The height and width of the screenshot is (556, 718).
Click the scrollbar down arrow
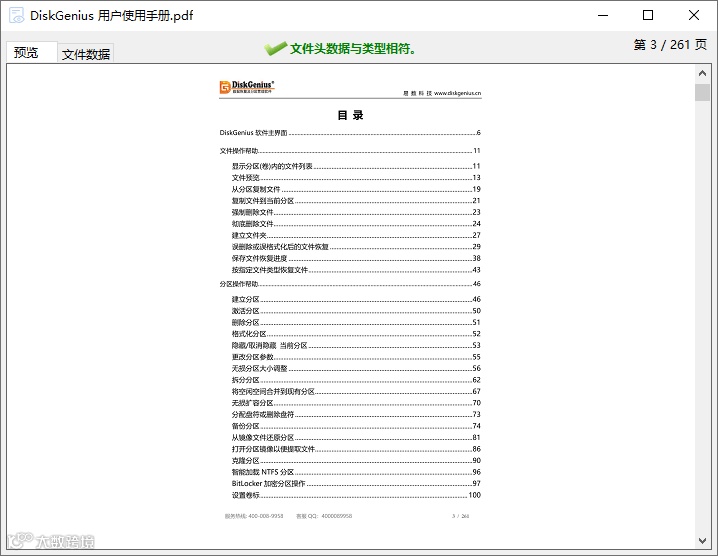point(702,541)
